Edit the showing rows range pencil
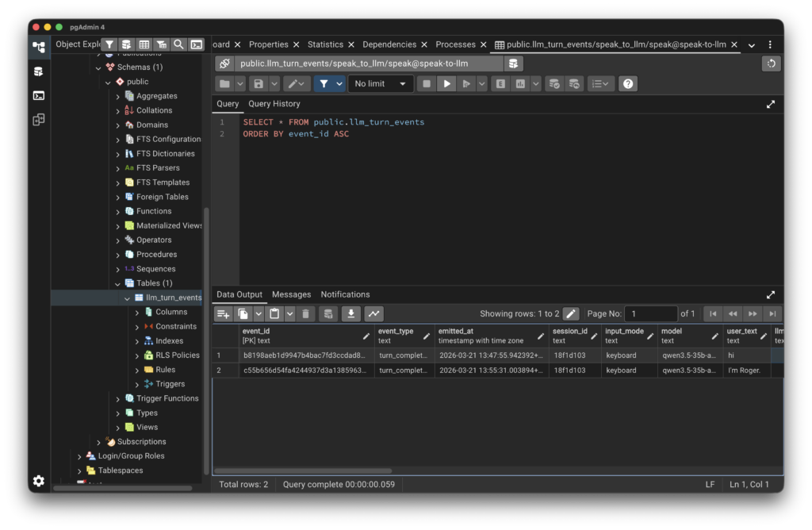This screenshot has height=530, width=812. (x=571, y=314)
